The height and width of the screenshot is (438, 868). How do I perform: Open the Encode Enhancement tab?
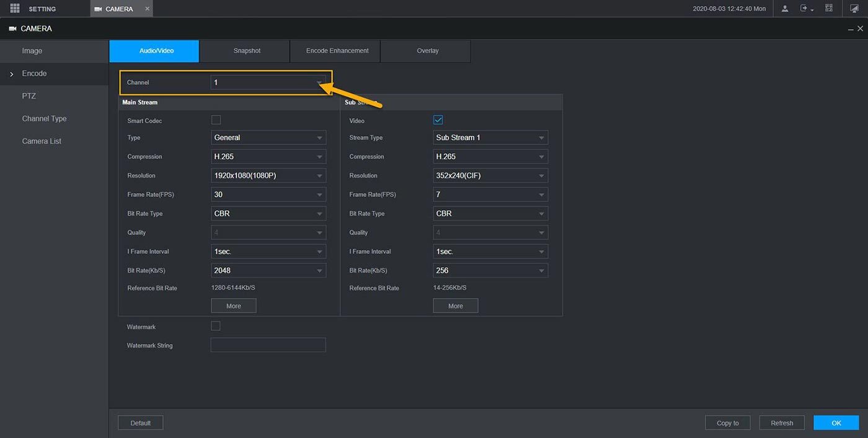click(x=337, y=51)
